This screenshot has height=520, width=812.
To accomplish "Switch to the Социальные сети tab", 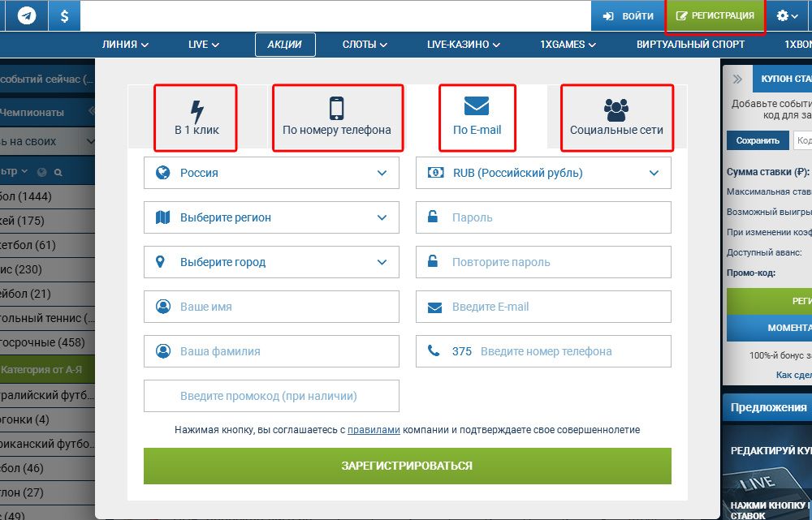I will [x=616, y=117].
